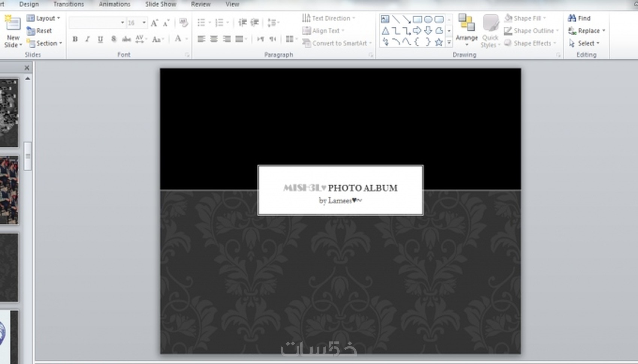Select the Text Box shape in gallery
The height and width of the screenshot is (364, 638).
385,19
